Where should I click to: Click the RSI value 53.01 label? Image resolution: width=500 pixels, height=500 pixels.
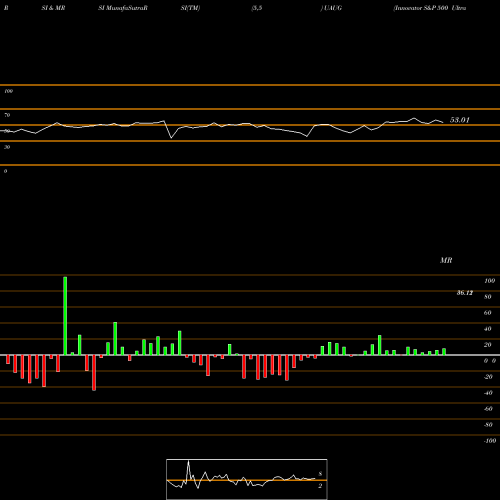tap(459, 120)
